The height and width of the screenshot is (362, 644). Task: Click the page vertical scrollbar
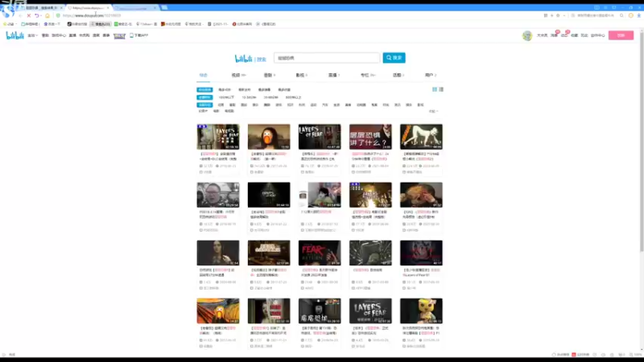(642, 142)
